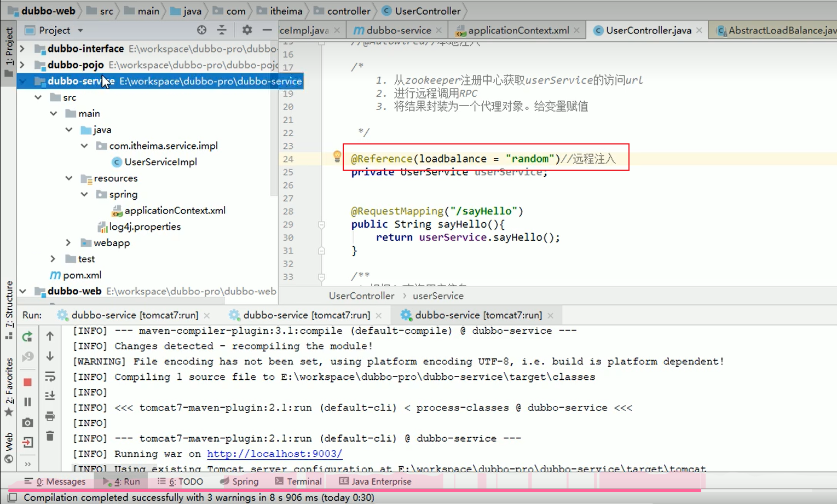Open Project panel settings gear
837x504 pixels.
click(247, 30)
